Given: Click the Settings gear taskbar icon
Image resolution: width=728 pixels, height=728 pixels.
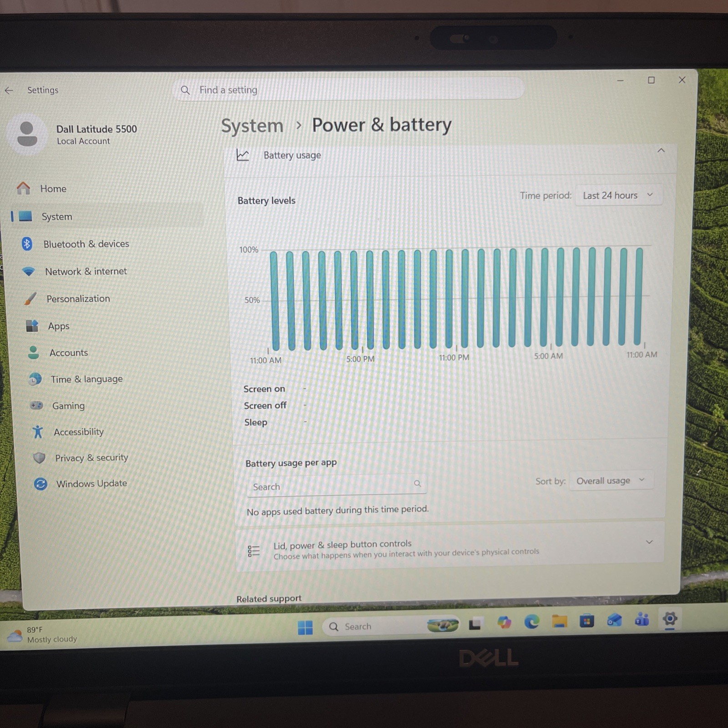Looking at the screenshot, I should (670, 619).
